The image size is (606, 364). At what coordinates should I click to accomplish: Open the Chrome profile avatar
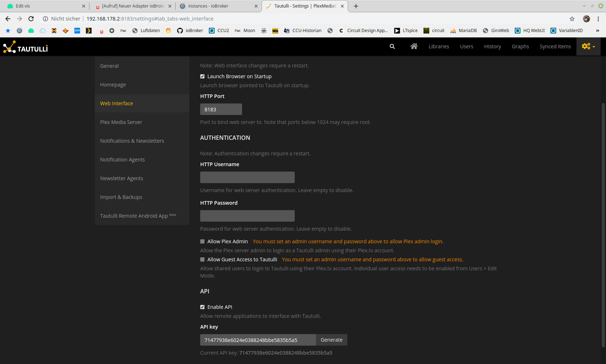[587, 19]
